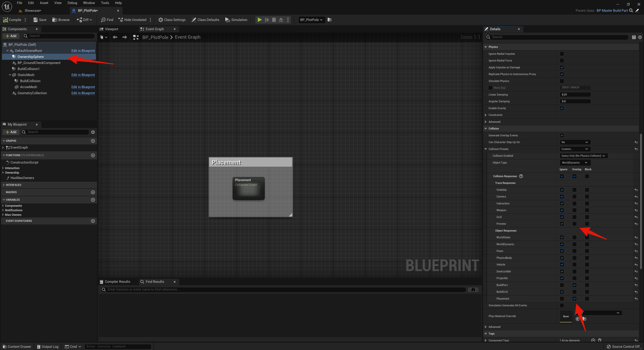The height and width of the screenshot is (350, 644).
Task: Click the Compile toolbar icon
Action: [6, 20]
